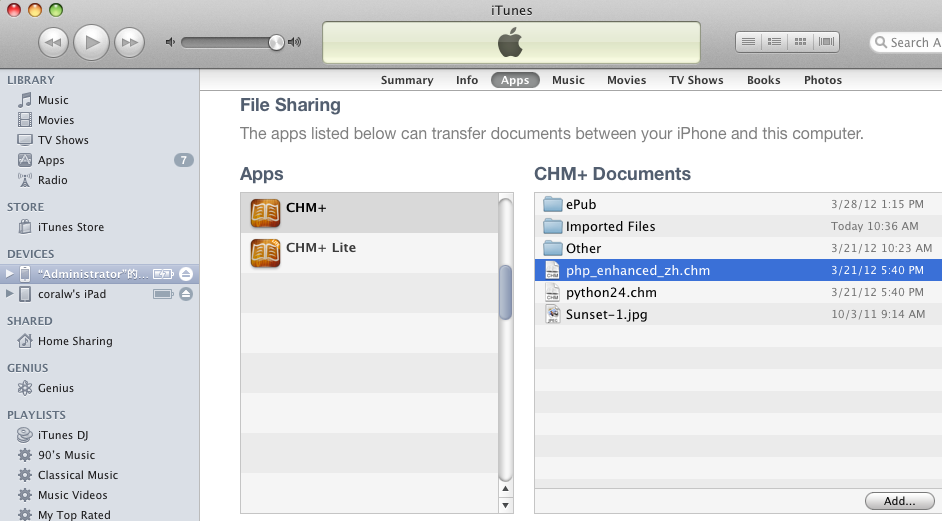The width and height of the screenshot is (942, 521).
Task: Eject coralw's iPad
Action: [186, 294]
